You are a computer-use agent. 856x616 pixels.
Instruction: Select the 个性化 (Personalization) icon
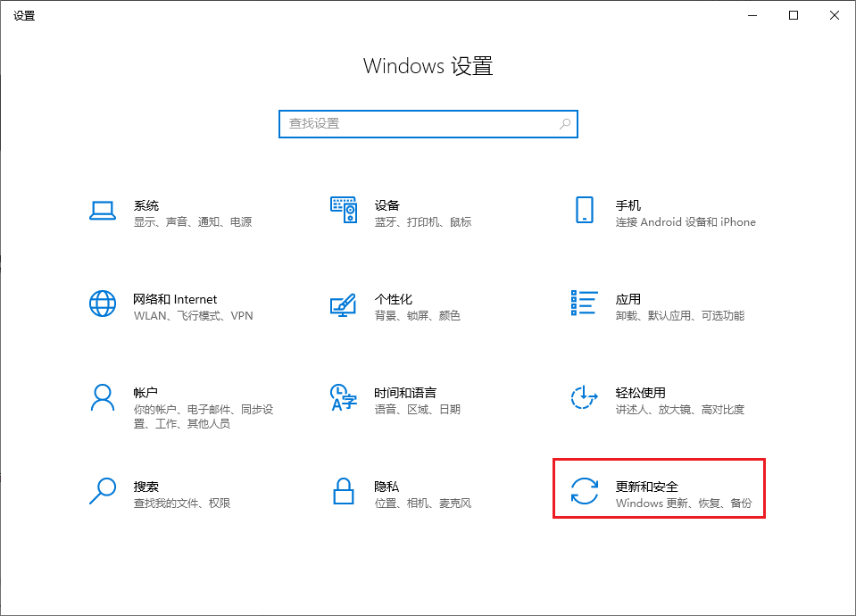tap(344, 304)
